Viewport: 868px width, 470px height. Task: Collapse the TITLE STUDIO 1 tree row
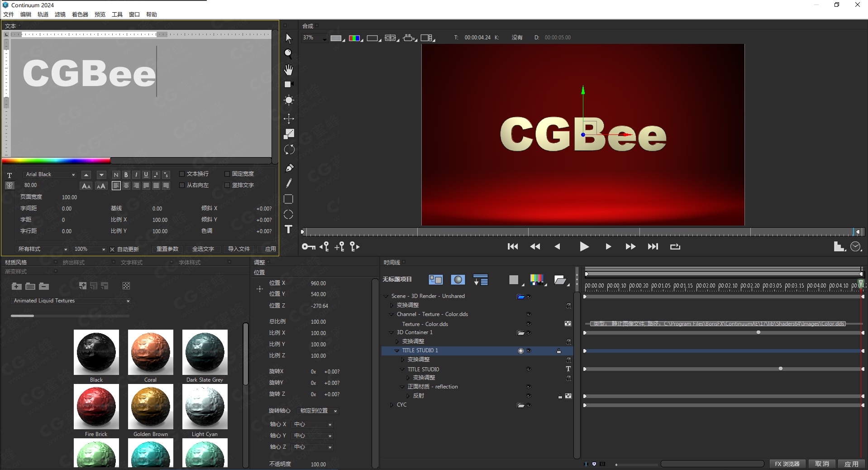pos(397,350)
